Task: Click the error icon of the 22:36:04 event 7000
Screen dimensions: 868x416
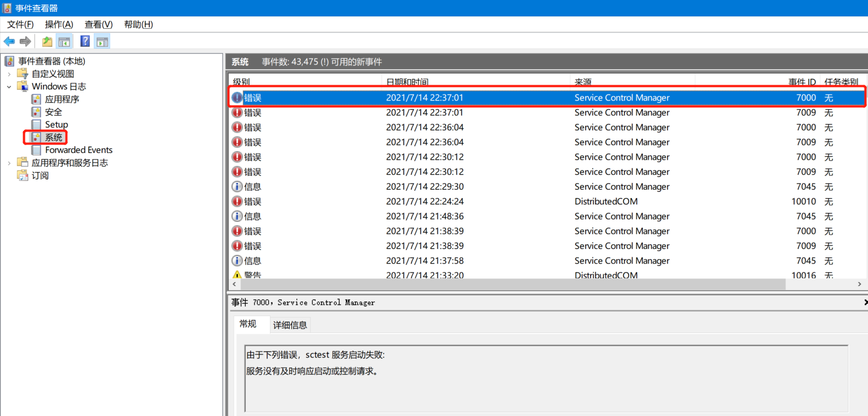Action: [x=237, y=128]
